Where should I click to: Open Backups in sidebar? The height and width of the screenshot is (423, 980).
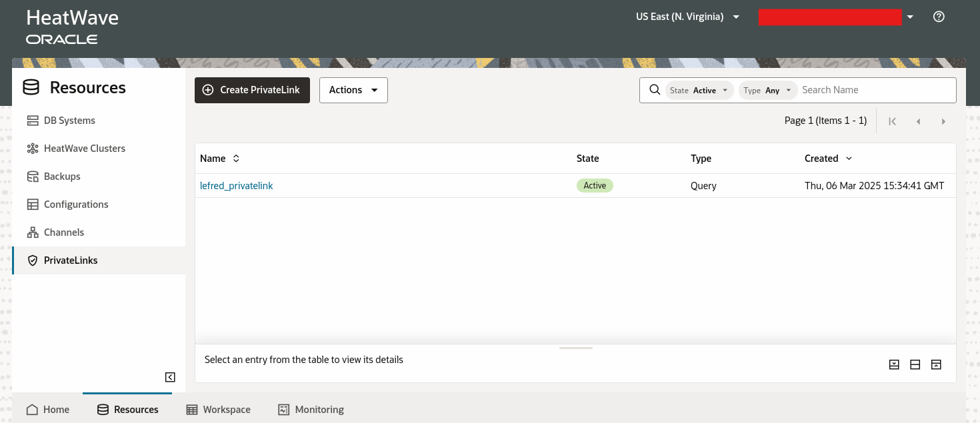pyautogui.click(x=99, y=177)
